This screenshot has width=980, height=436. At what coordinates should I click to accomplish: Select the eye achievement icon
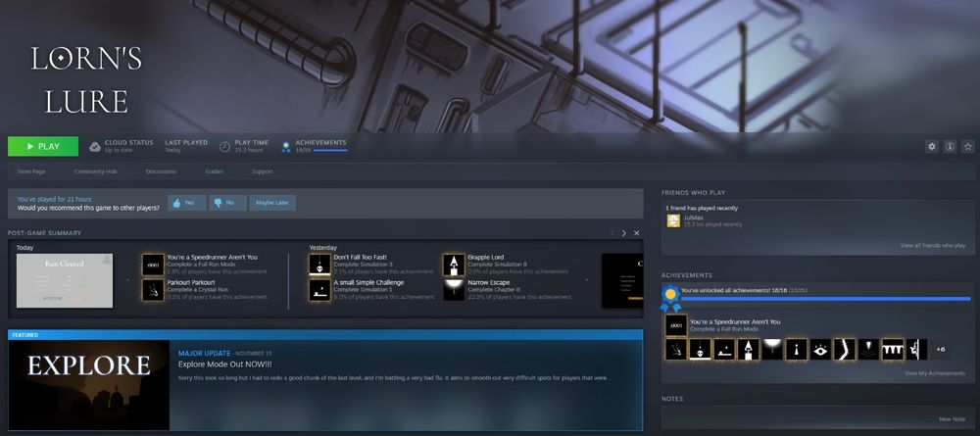coord(820,350)
